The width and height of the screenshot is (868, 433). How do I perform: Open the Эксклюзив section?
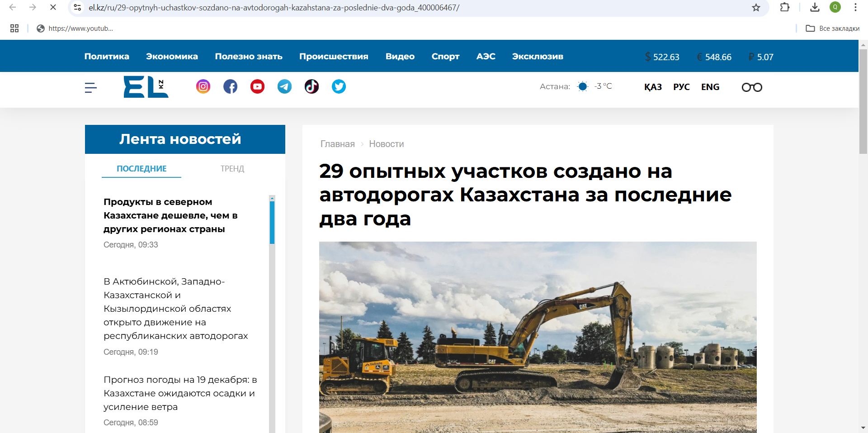pos(538,57)
